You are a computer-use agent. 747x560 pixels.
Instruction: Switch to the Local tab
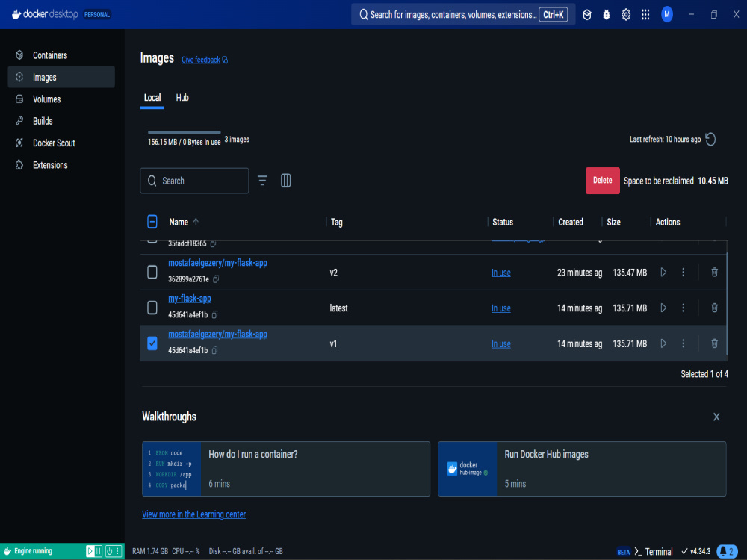point(152,98)
